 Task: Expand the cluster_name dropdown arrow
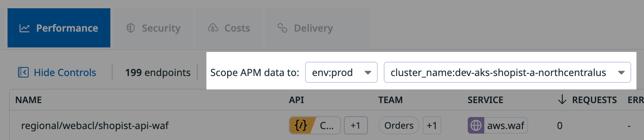621,73
